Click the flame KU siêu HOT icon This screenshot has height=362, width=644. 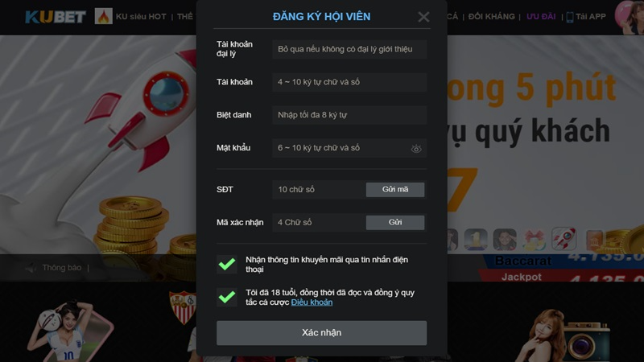click(104, 16)
